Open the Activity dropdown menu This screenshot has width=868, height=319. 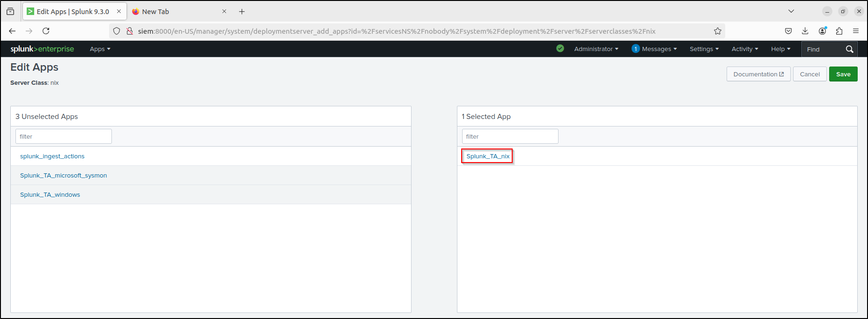click(x=745, y=49)
